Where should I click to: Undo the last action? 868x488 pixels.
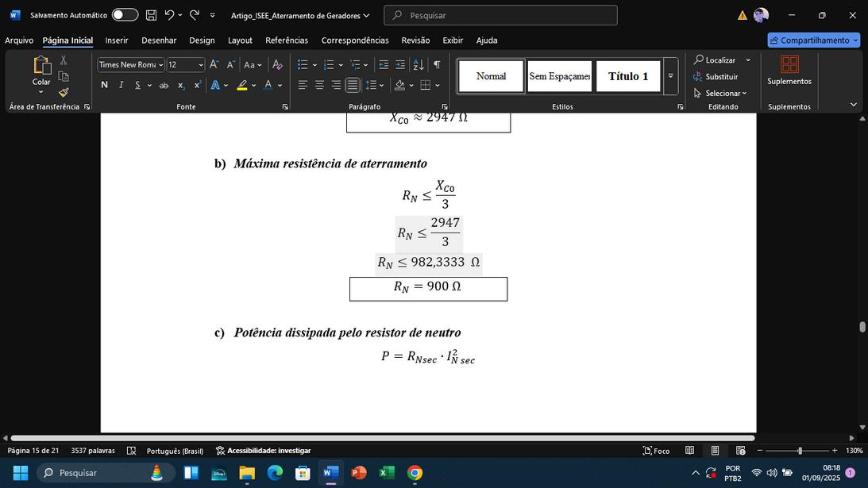(x=169, y=15)
